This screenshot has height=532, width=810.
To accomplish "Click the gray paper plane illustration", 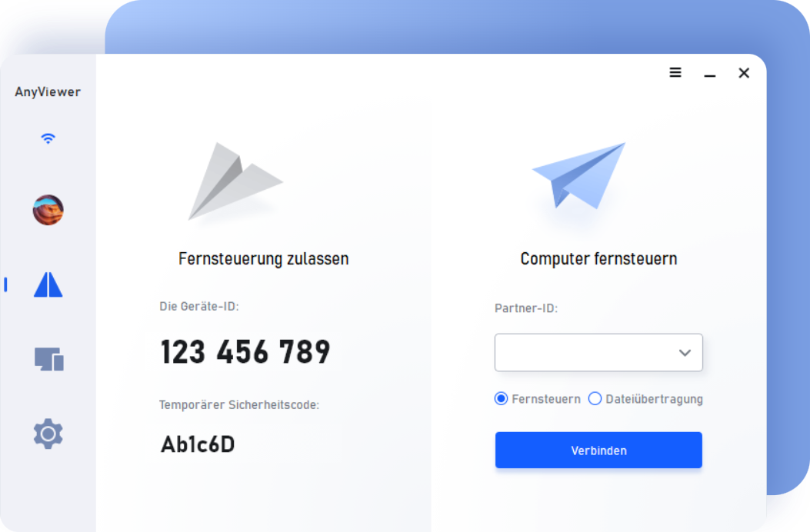I will tap(235, 181).
